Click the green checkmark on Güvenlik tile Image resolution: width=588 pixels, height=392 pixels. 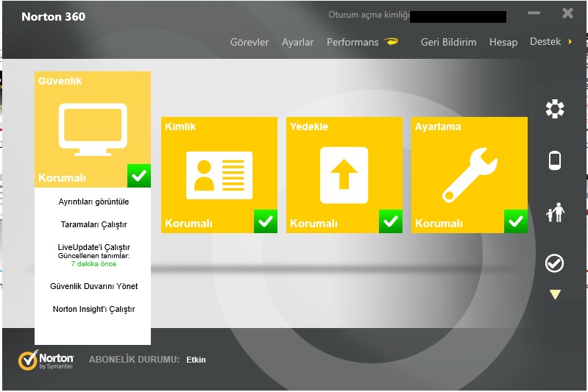point(139,175)
